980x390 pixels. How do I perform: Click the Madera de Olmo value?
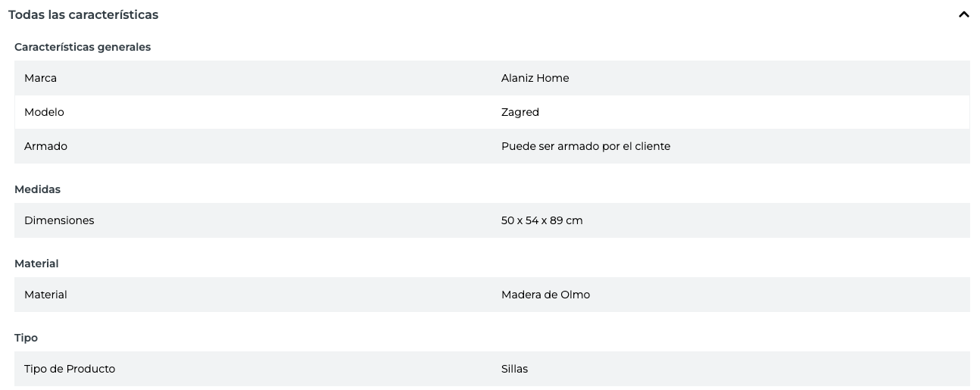[x=545, y=295]
